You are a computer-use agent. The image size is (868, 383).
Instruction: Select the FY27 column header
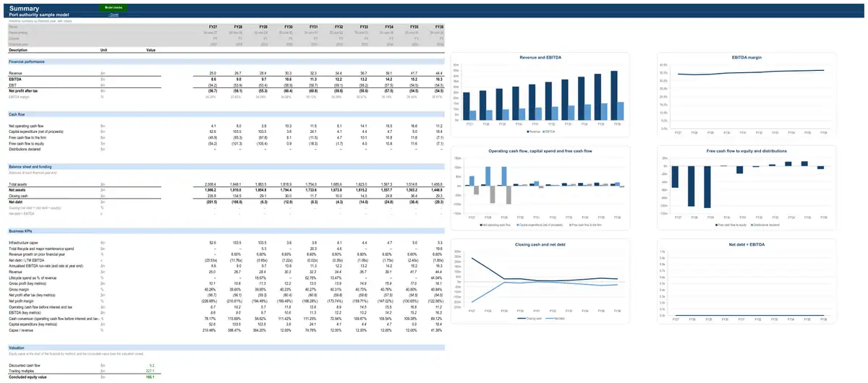[x=212, y=27]
